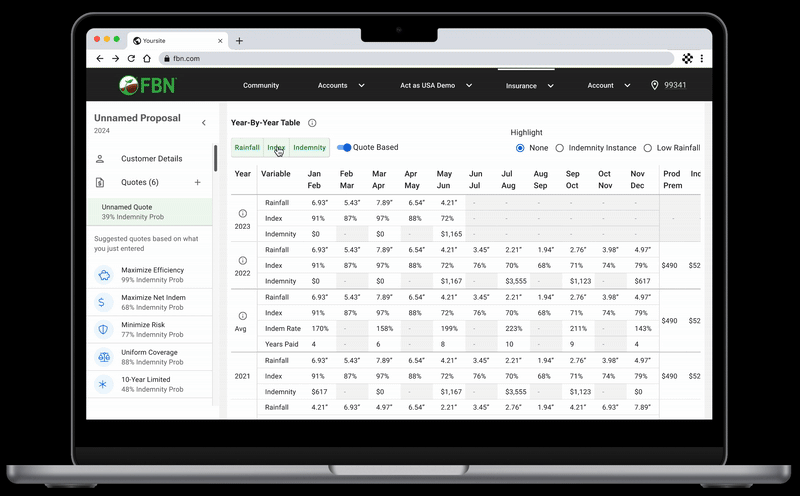Viewport: 800px width, 496px height.
Task: Click the fbn.com address bar
Action: click(416, 59)
